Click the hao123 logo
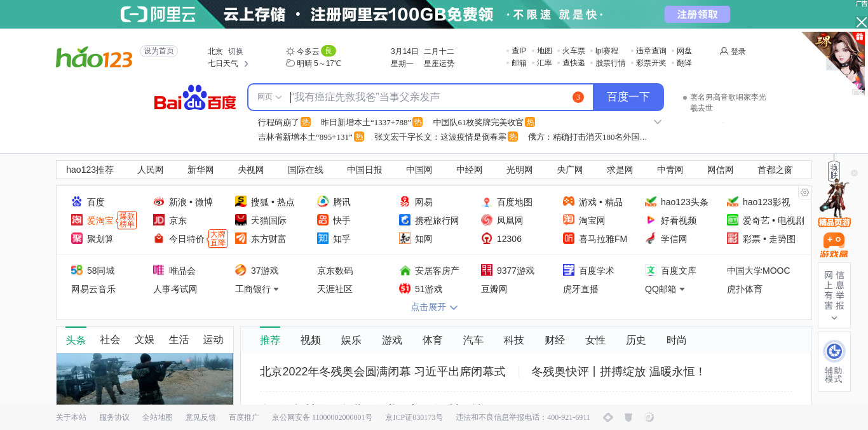This screenshot has height=430, width=868. pos(94,57)
